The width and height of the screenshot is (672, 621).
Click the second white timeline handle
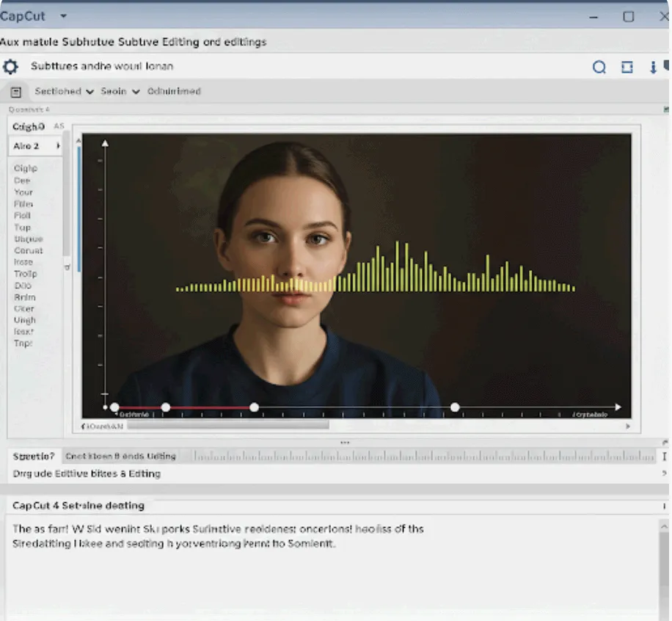pos(165,407)
